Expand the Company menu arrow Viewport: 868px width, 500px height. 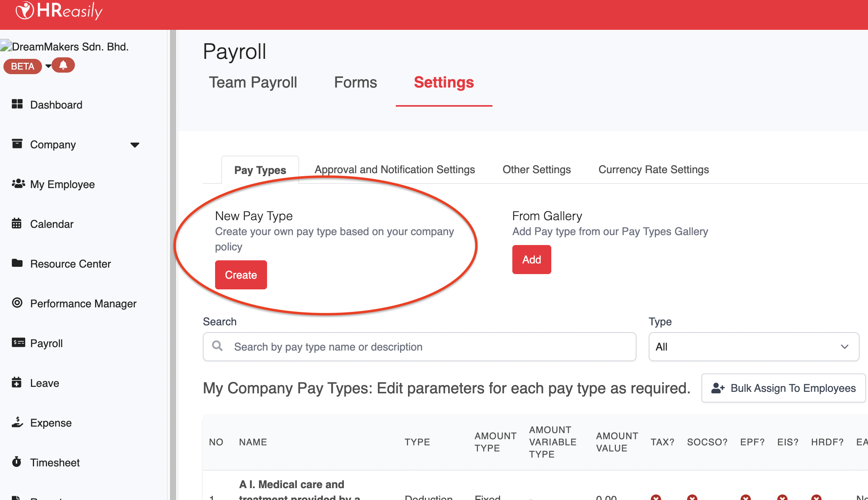click(134, 145)
